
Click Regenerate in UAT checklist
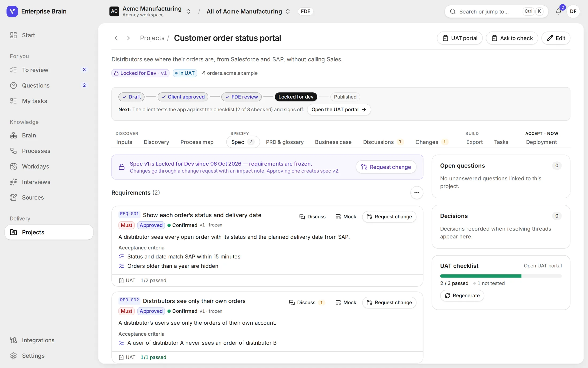462,296
